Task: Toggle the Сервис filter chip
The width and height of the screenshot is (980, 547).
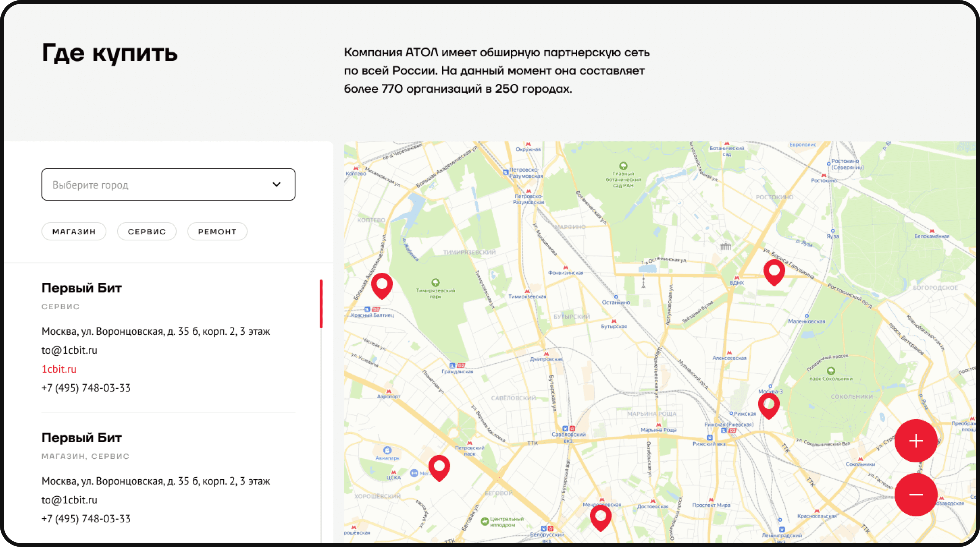Action: tap(147, 231)
